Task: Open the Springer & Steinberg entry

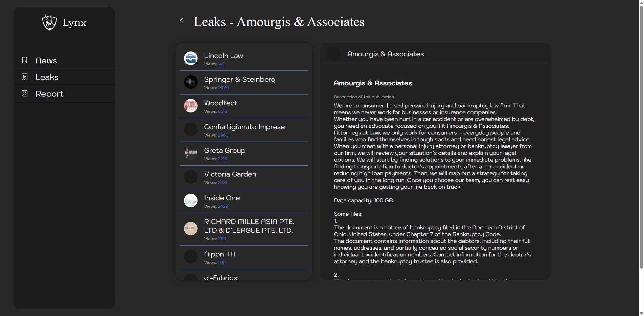Action: coord(239,80)
